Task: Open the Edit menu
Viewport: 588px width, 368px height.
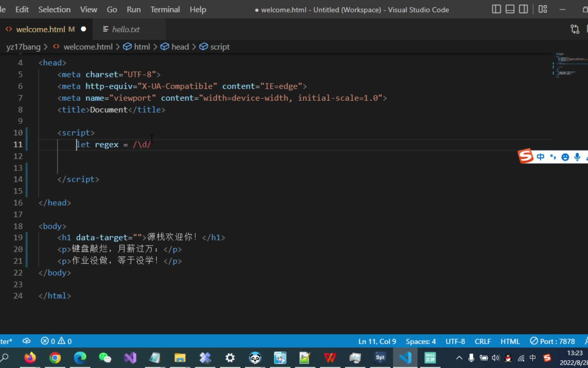Action: coord(22,10)
